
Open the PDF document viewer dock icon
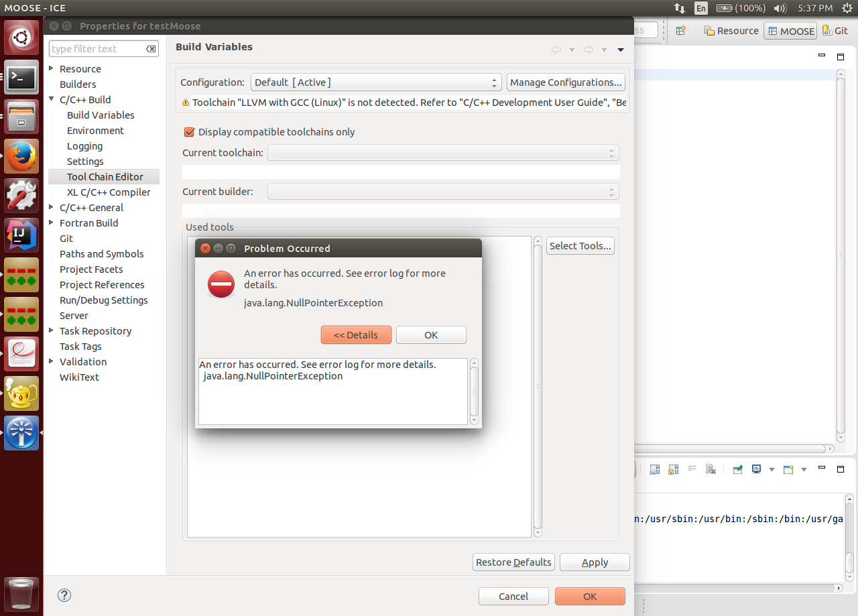pyautogui.click(x=21, y=354)
